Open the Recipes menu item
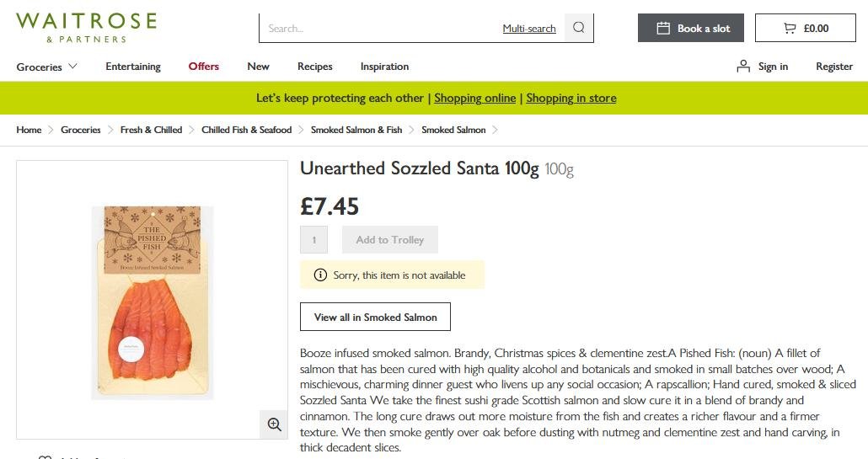 point(315,67)
